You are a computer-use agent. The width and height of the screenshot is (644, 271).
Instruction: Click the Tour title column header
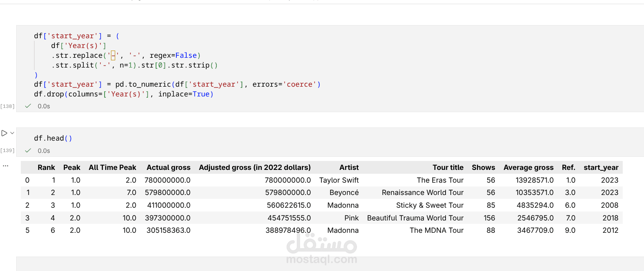pyautogui.click(x=448, y=167)
